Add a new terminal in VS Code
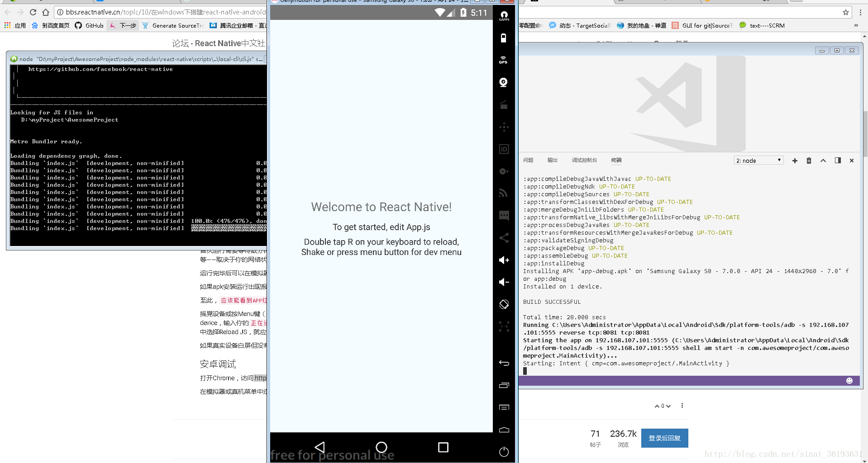The image size is (868, 463). click(795, 161)
